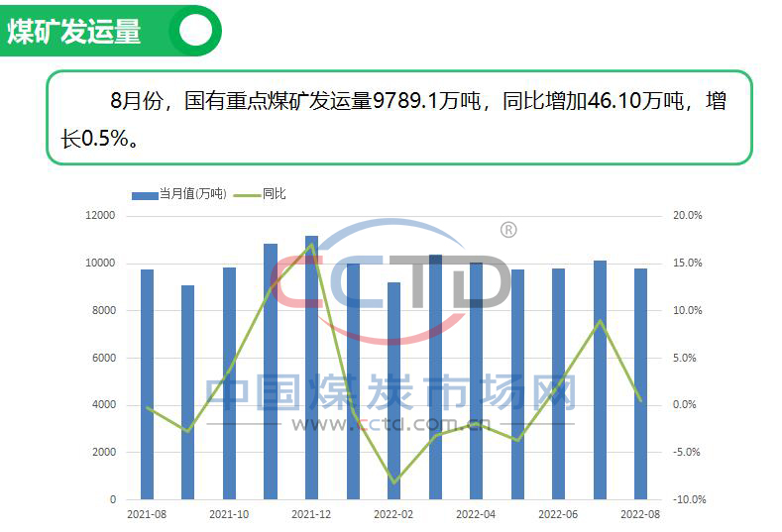Screen dimensions: 782x532
Task: Click the 20.0% right axis label
Action: [x=687, y=215]
